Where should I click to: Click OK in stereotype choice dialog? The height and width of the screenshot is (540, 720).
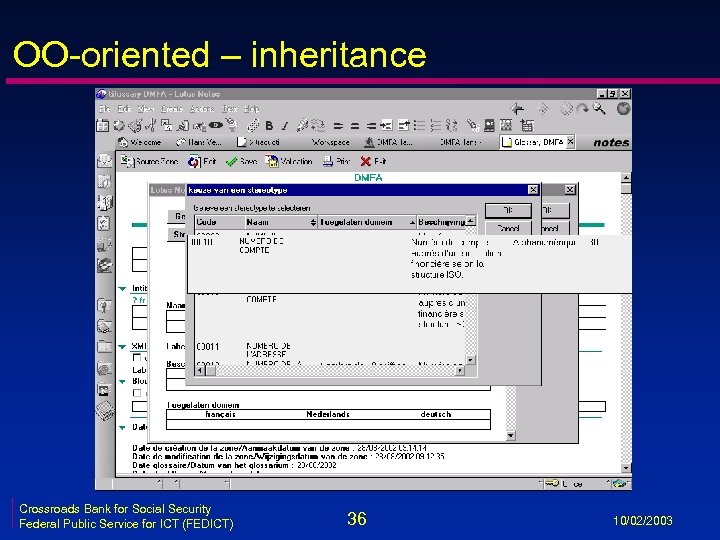click(x=508, y=210)
